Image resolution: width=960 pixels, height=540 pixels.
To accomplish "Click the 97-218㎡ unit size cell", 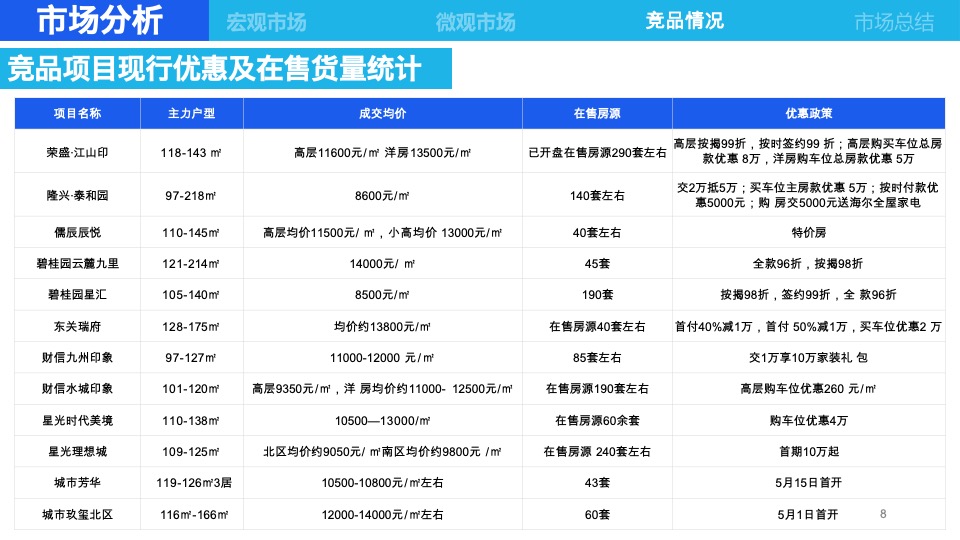I will [x=190, y=196].
